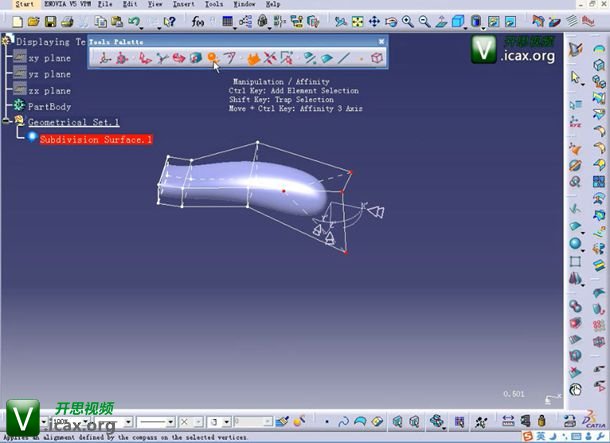Collapse the Geometrical Set.1 tree node
Viewport: 610px width, 443px height.
(x=6, y=122)
